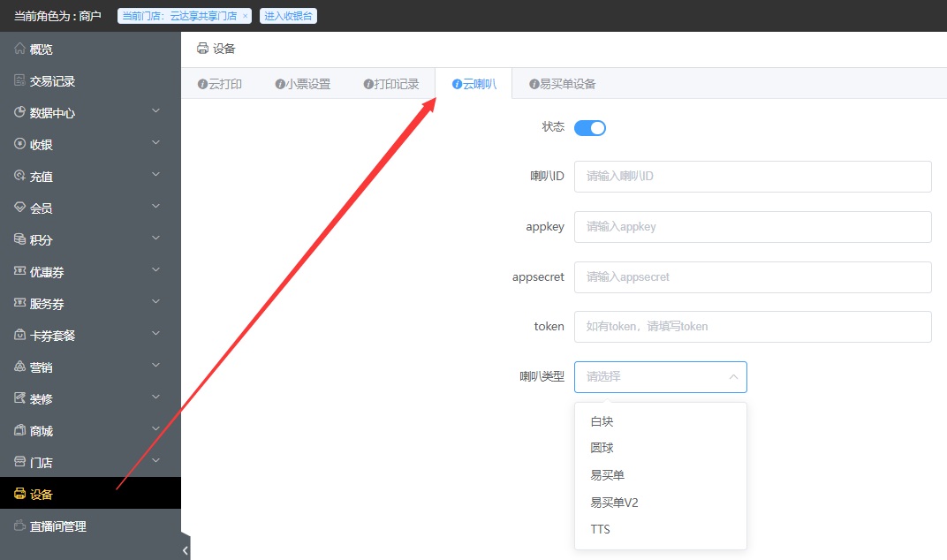This screenshot has height=560, width=947.
Task: Collapse the sidebar with the arrow handle
Action: coord(186,549)
